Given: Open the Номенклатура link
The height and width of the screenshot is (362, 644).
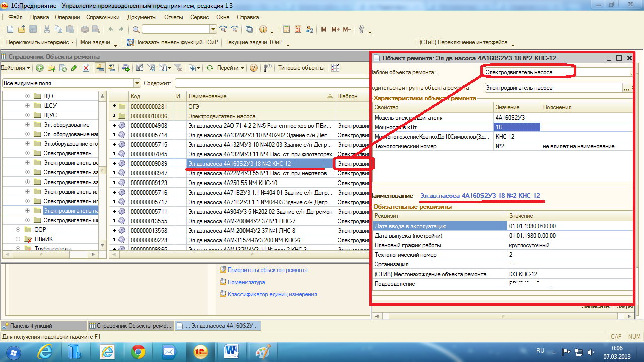Looking at the screenshot, I should 246,282.
